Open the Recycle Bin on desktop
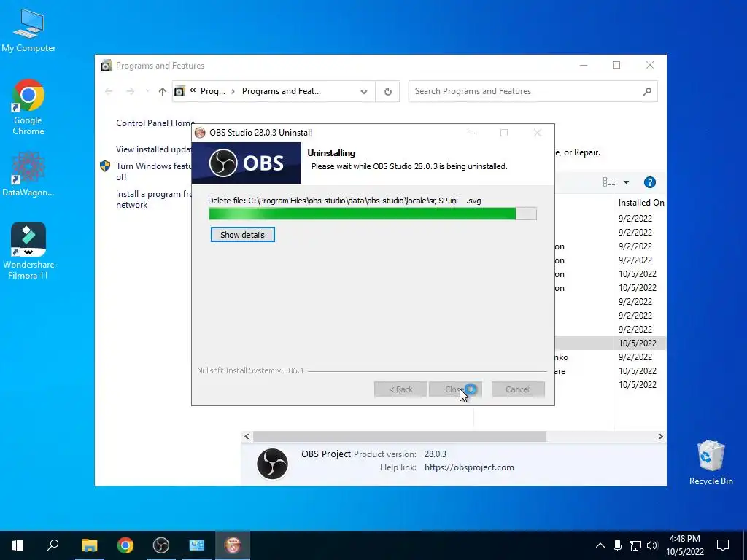Image resolution: width=747 pixels, height=560 pixels. (x=711, y=462)
